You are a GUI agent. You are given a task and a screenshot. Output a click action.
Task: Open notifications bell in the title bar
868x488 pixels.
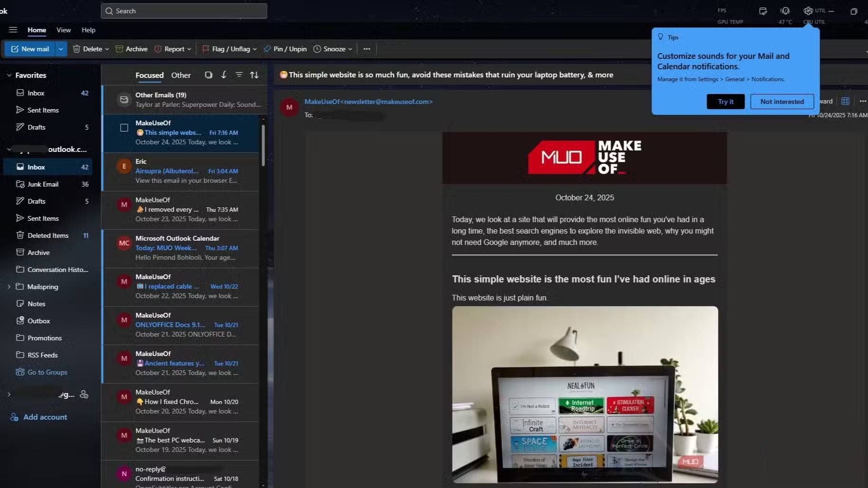(x=785, y=11)
